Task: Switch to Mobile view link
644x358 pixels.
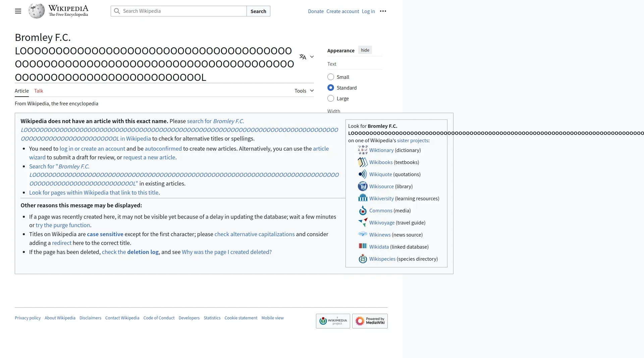Action: point(272,318)
